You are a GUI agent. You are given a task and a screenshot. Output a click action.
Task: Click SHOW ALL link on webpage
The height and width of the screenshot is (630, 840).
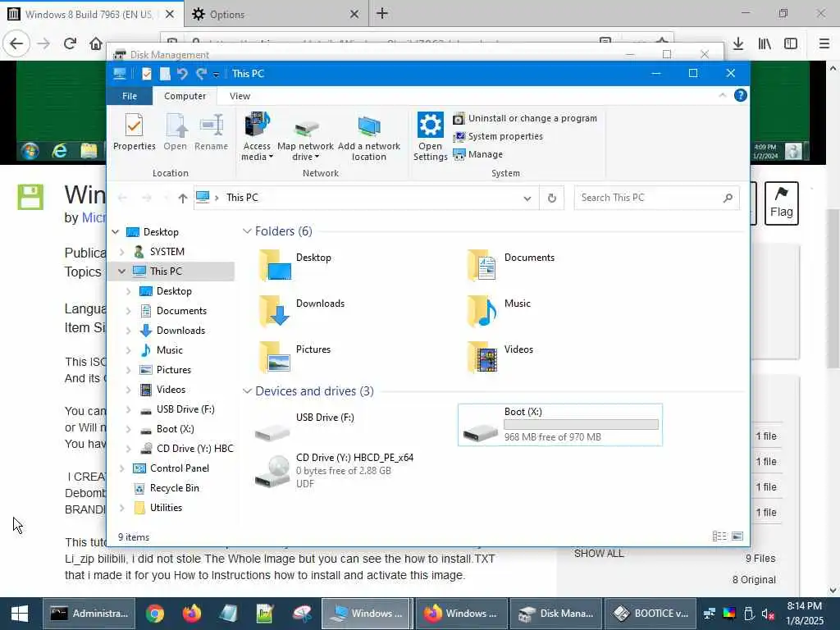(x=599, y=554)
